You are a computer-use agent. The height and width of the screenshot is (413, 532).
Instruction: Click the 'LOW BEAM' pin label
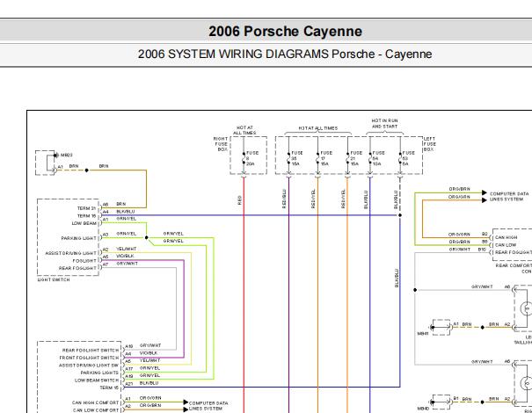click(84, 223)
